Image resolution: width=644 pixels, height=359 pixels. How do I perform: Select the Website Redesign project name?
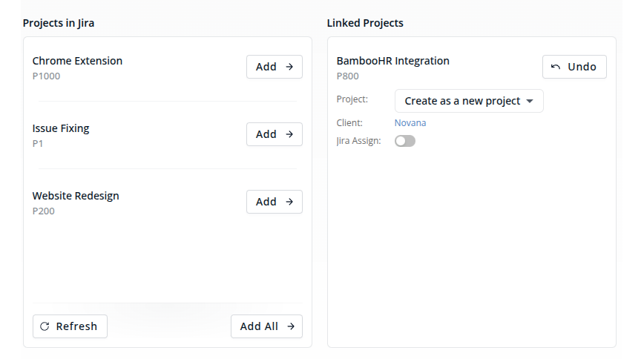[x=76, y=196]
